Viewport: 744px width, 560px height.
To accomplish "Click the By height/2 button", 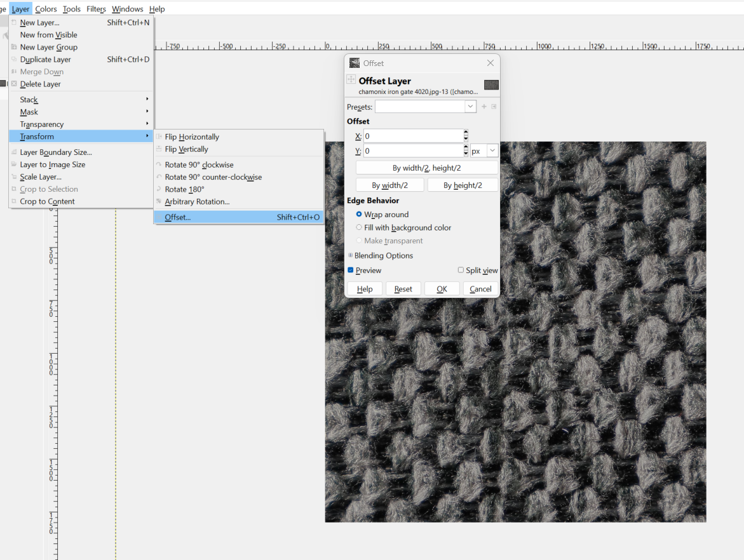I will pyautogui.click(x=463, y=185).
